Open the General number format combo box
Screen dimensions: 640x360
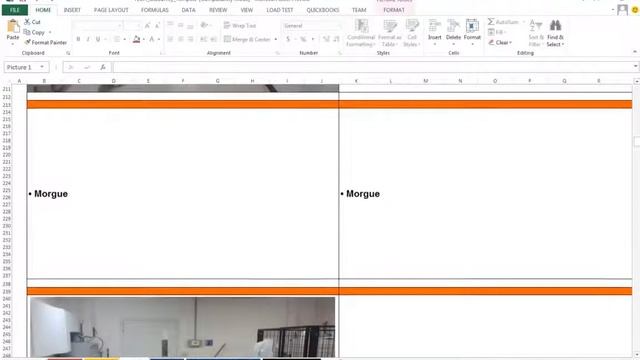312,26
